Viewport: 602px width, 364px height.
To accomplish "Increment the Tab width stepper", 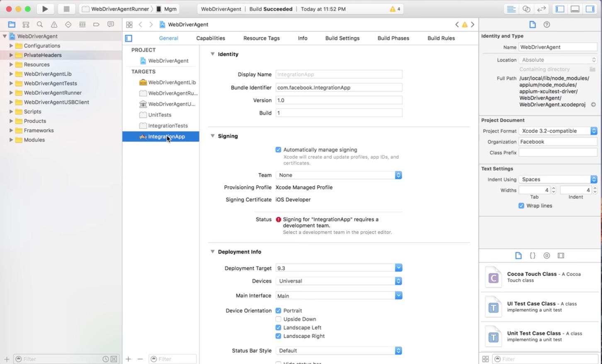I will click(x=553, y=188).
